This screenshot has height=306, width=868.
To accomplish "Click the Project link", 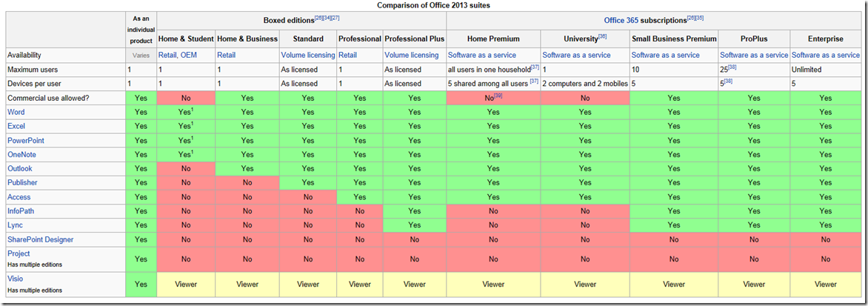I will pyautogui.click(x=19, y=253).
